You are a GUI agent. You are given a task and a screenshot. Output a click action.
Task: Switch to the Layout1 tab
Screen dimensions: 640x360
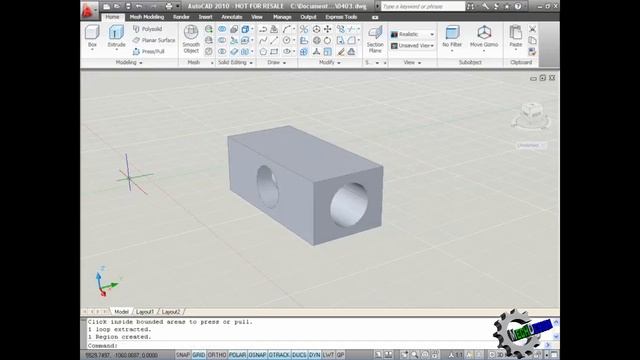click(x=145, y=312)
